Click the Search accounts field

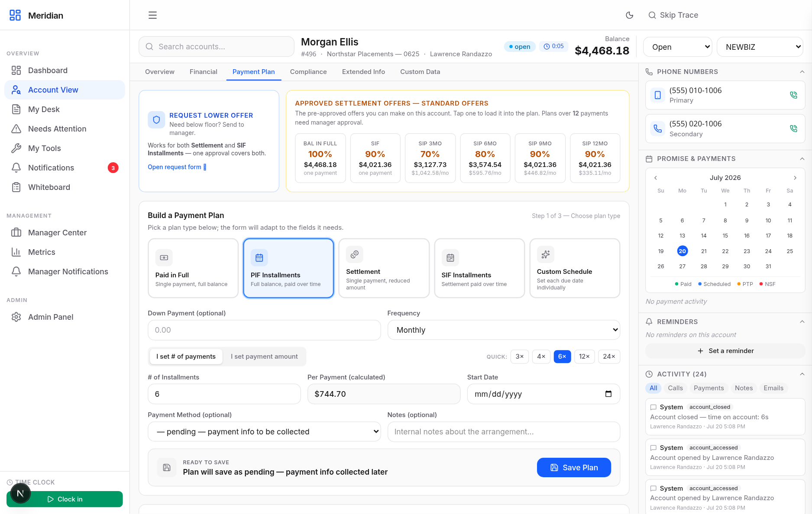[x=217, y=47]
